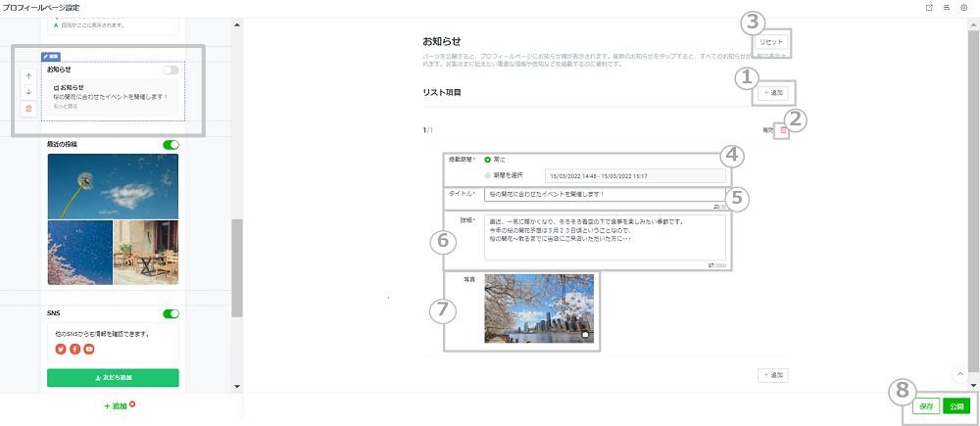The height and width of the screenshot is (426, 980).
Task: Disable the SNS section toggle
Action: (171, 313)
